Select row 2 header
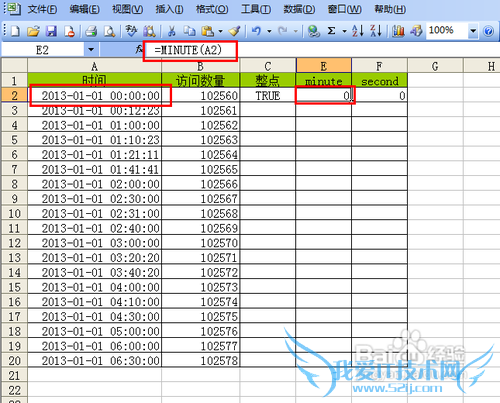Image resolution: width=500 pixels, height=403 pixels. (14, 95)
